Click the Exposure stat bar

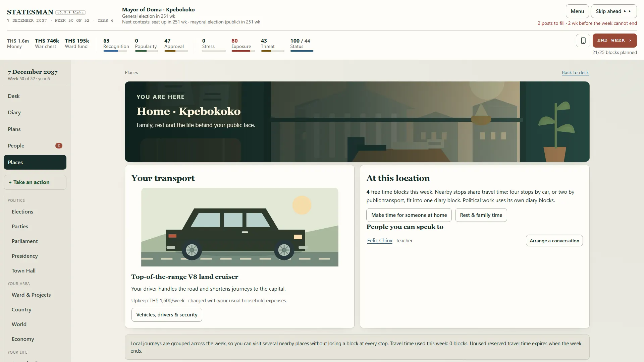pyautogui.click(x=243, y=51)
